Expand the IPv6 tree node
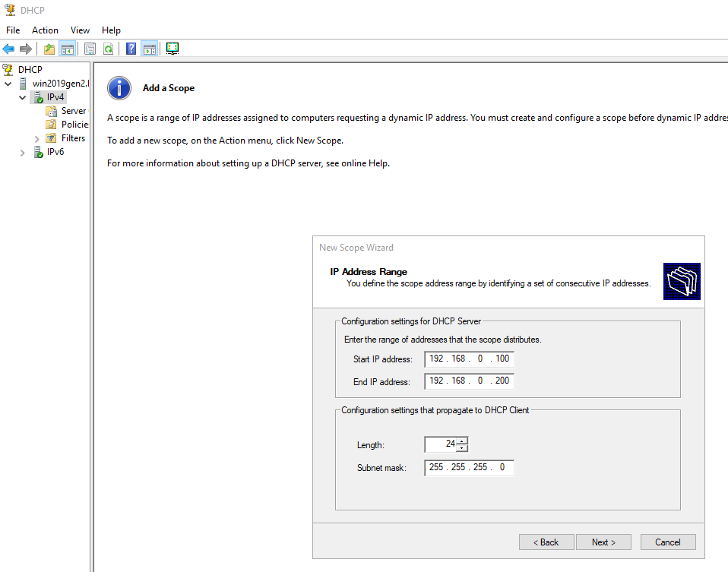728x572 pixels. tap(22, 153)
